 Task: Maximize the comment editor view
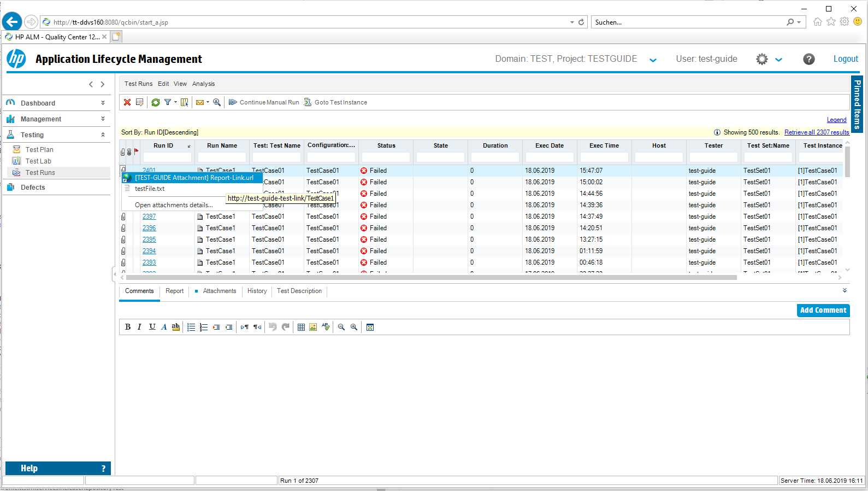pyautogui.click(x=370, y=327)
